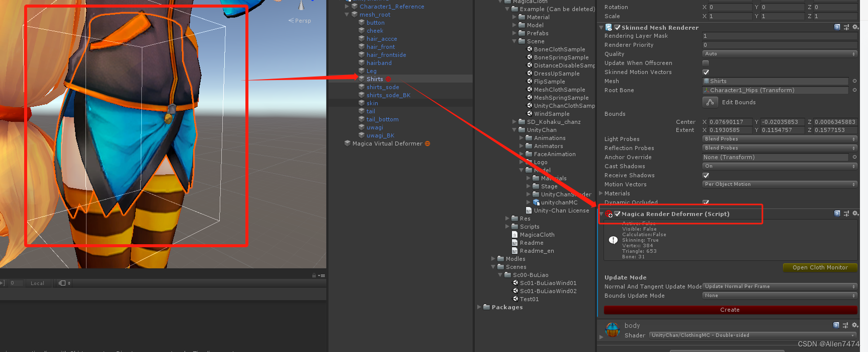Expand the Packages folder

(479, 307)
